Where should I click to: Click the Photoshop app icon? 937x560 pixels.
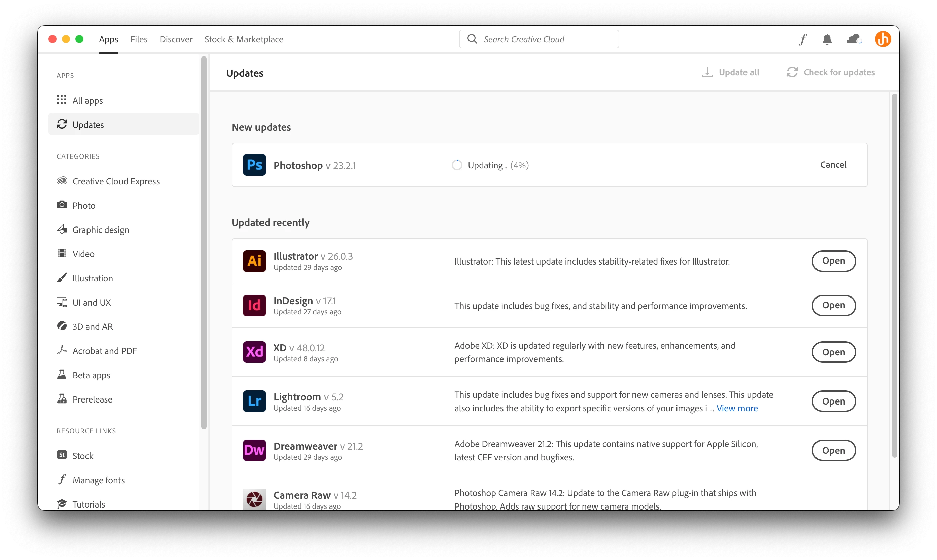254,165
